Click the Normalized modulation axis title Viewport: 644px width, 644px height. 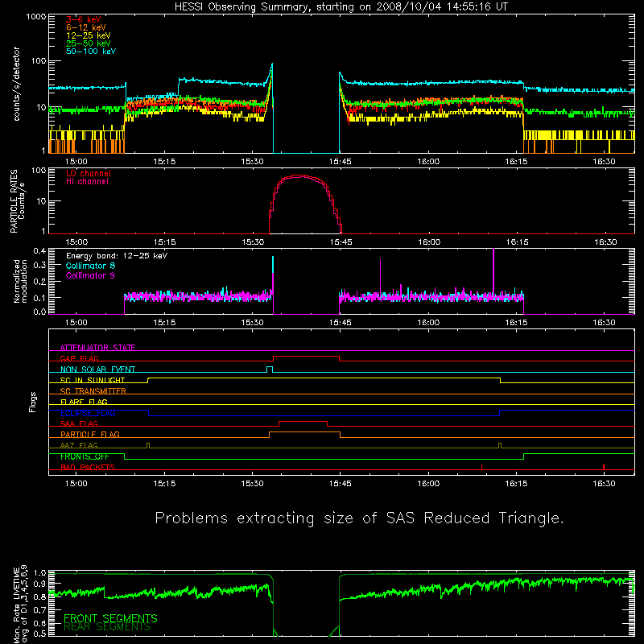coord(21,281)
